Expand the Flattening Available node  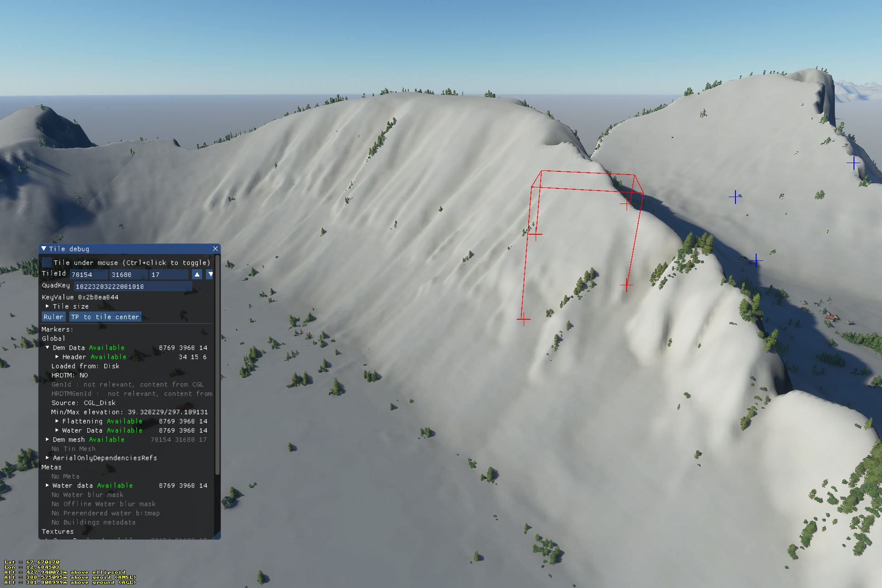tap(57, 421)
